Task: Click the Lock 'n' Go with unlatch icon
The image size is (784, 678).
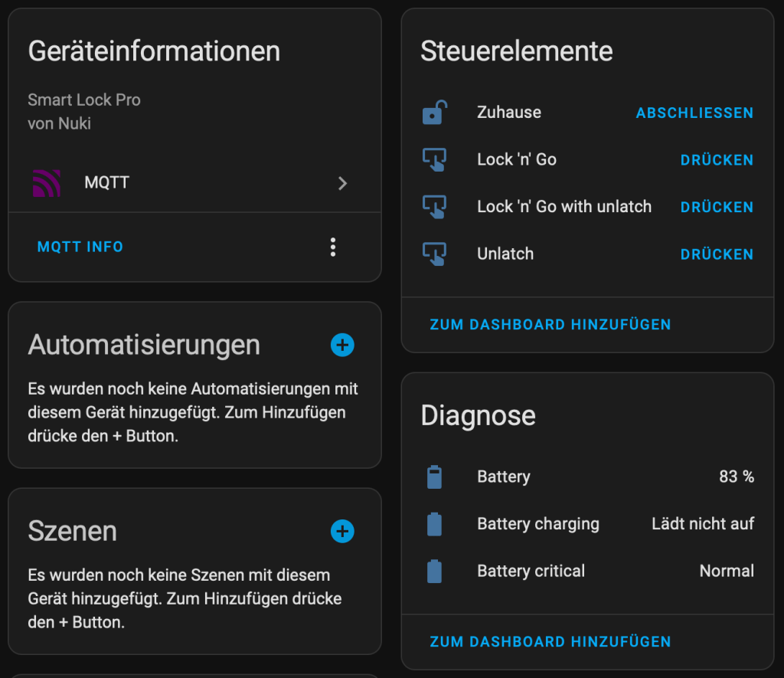Action: (435, 206)
